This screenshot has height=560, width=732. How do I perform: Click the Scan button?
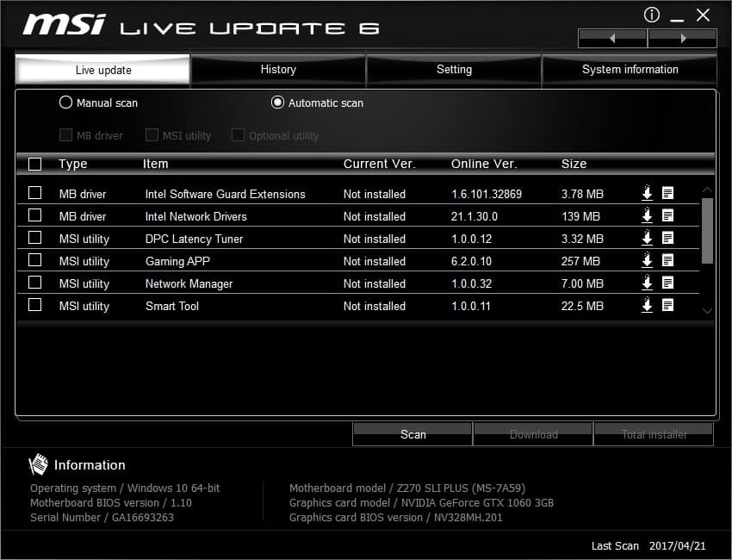[413, 434]
